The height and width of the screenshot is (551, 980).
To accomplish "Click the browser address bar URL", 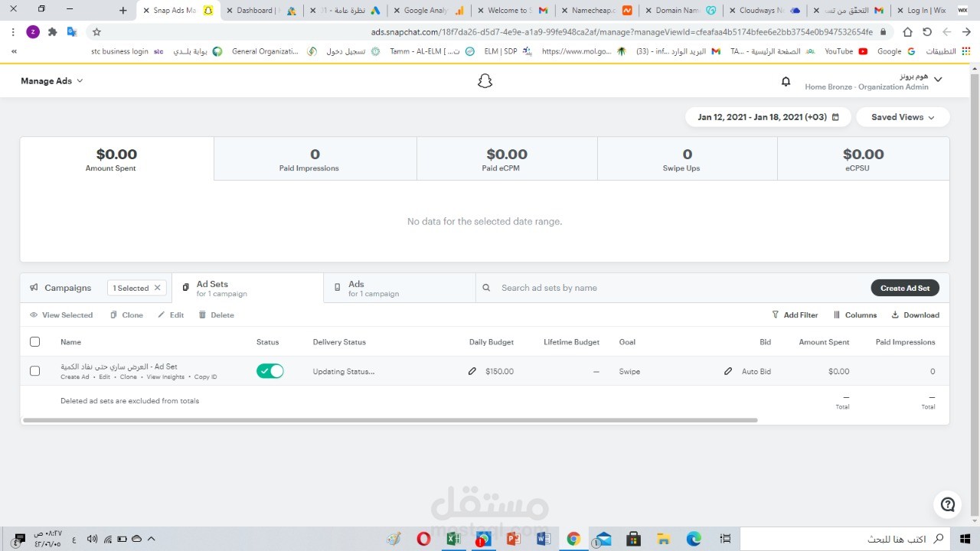I will click(x=622, y=32).
